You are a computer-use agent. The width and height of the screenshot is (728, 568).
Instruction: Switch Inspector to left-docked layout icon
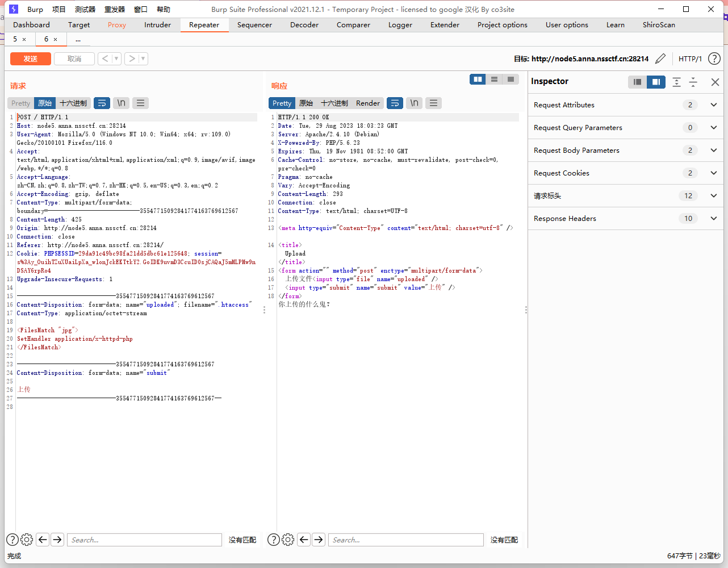pyautogui.click(x=638, y=82)
